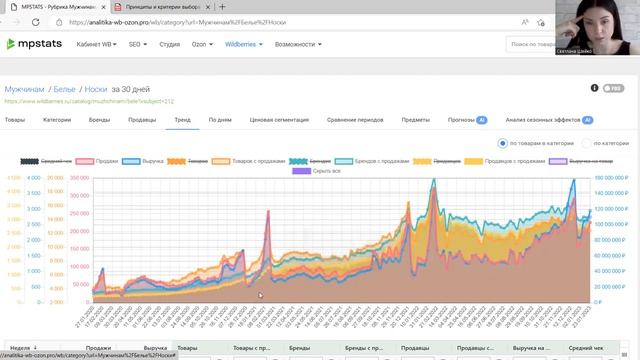This screenshot has width=640, height=360.
Task: Select the "по товарам в категории" radio button
Action: point(502,143)
